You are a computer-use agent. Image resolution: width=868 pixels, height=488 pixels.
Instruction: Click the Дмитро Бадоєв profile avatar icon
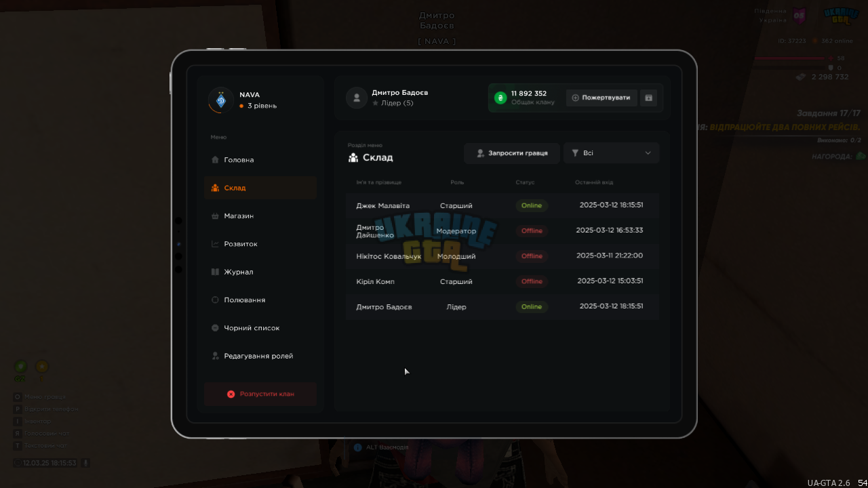coord(357,98)
